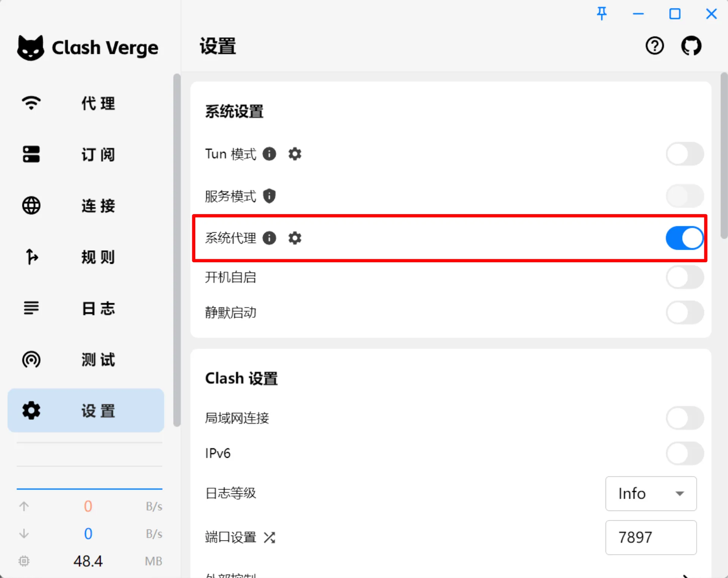Click the Clash 设置 section heading
728x578 pixels.
(241, 378)
